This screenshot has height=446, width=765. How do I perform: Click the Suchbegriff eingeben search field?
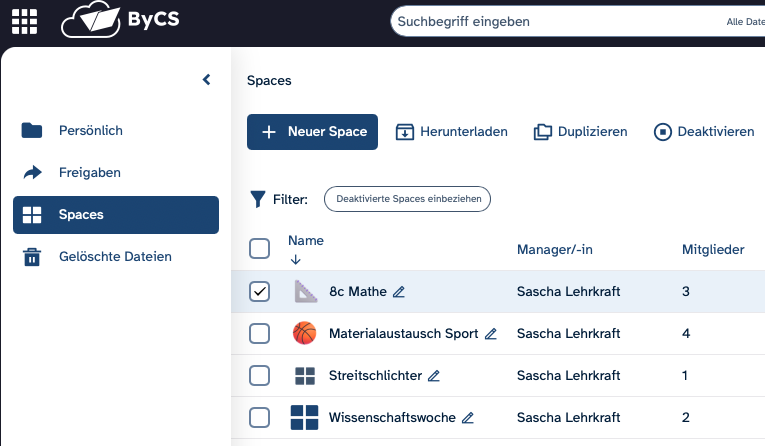point(550,22)
